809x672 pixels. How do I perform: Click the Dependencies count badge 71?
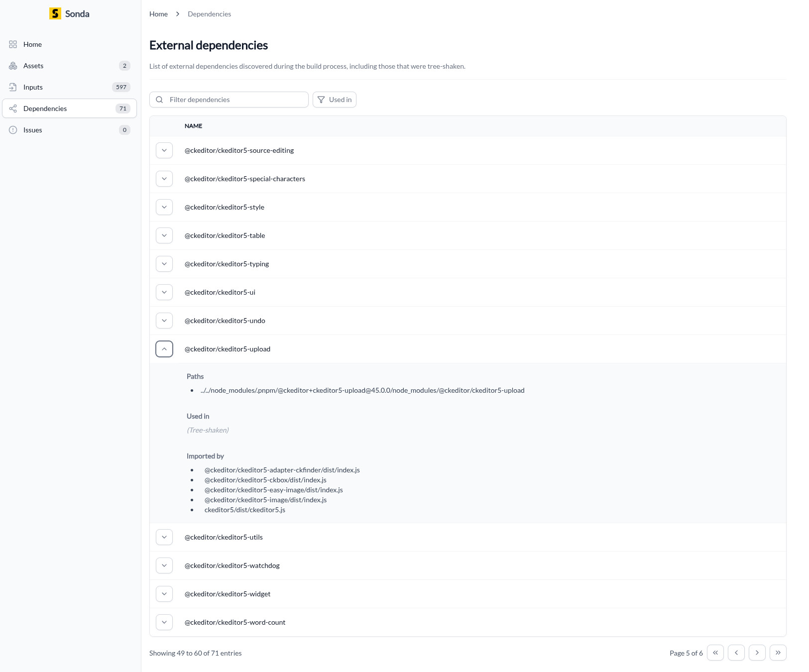[123, 109]
